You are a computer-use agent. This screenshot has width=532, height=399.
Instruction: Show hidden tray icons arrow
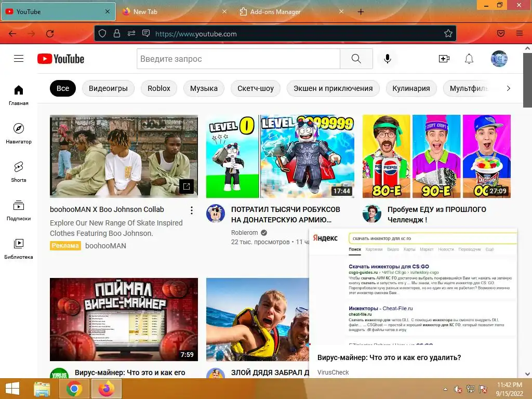click(445, 389)
